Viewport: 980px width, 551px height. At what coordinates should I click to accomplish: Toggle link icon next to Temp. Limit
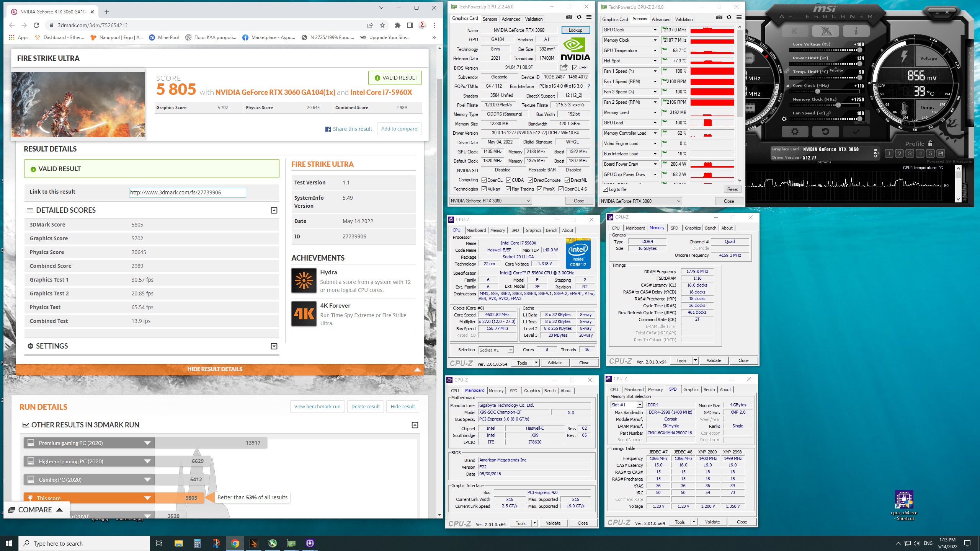point(787,71)
